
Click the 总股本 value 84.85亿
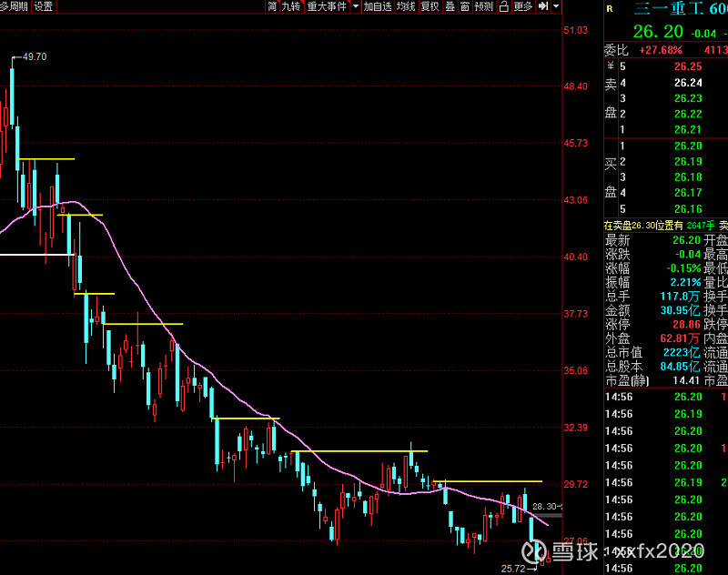click(x=680, y=366)
